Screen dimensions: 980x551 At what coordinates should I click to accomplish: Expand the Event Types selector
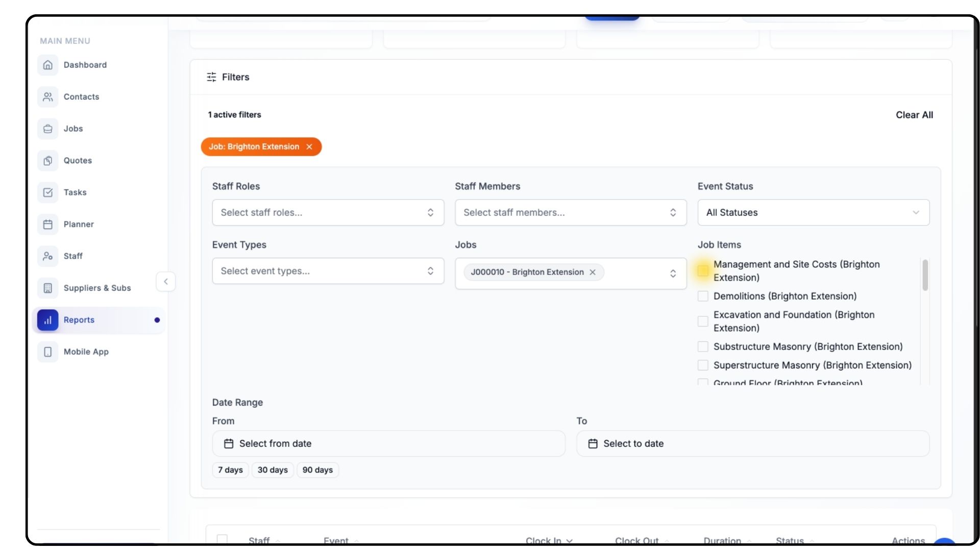point(328,271)
